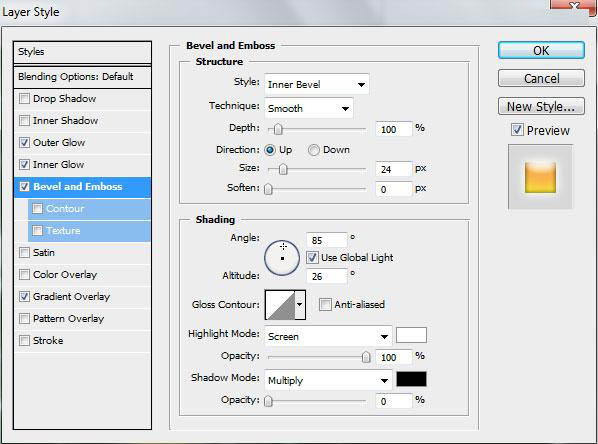Click the Size slider handle
The width and height of the screenshot is (598, 444).
click(283, 169)
